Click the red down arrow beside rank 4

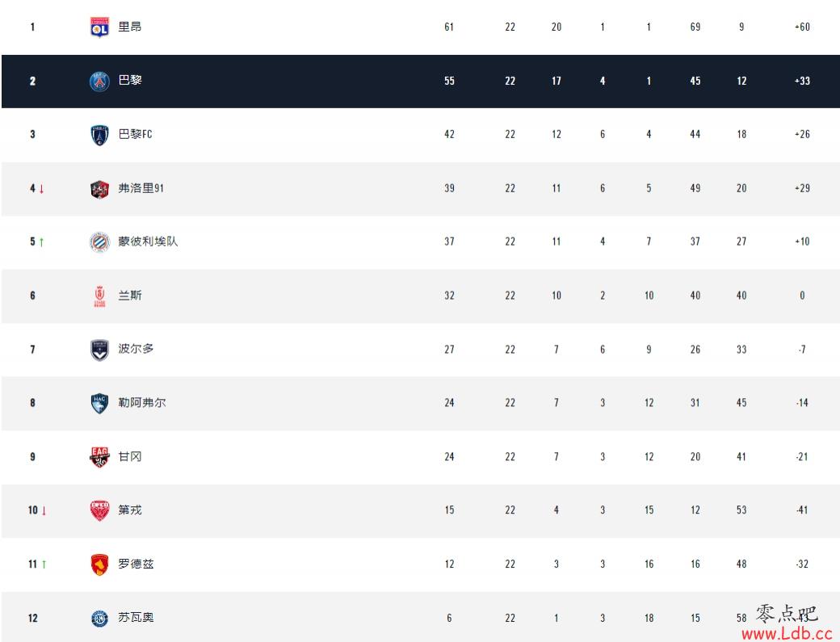tap(41, 188)
